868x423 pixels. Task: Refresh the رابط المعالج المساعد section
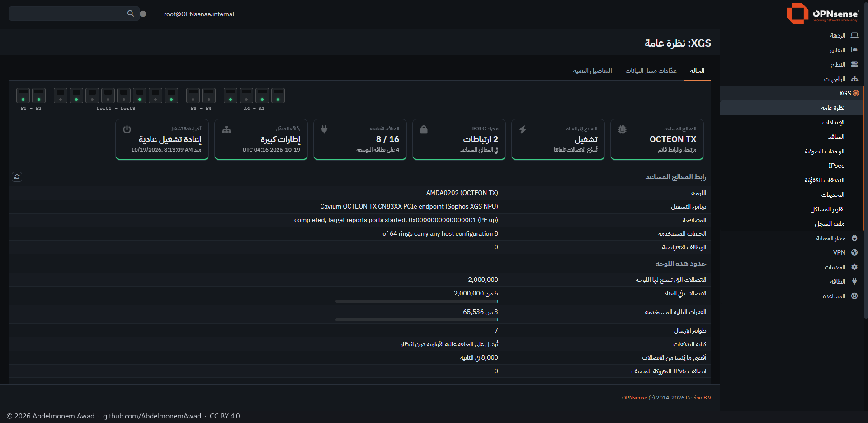[17, 177]
